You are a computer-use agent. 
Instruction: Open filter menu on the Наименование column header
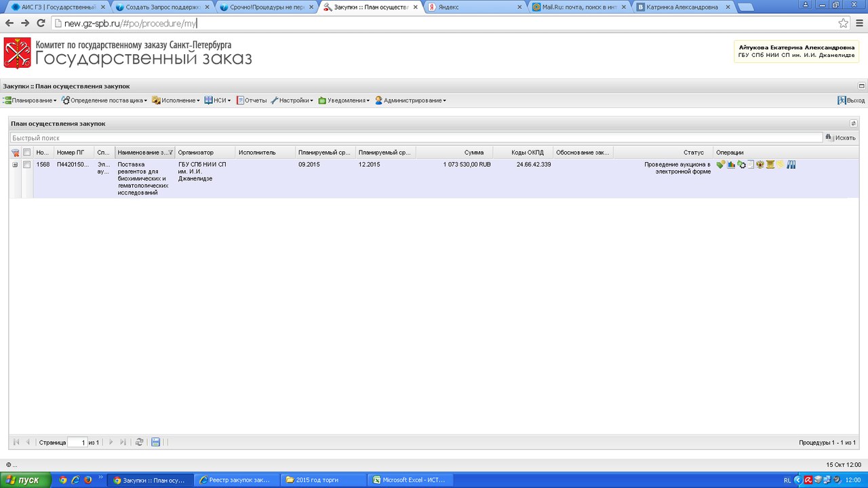point(171,152)
